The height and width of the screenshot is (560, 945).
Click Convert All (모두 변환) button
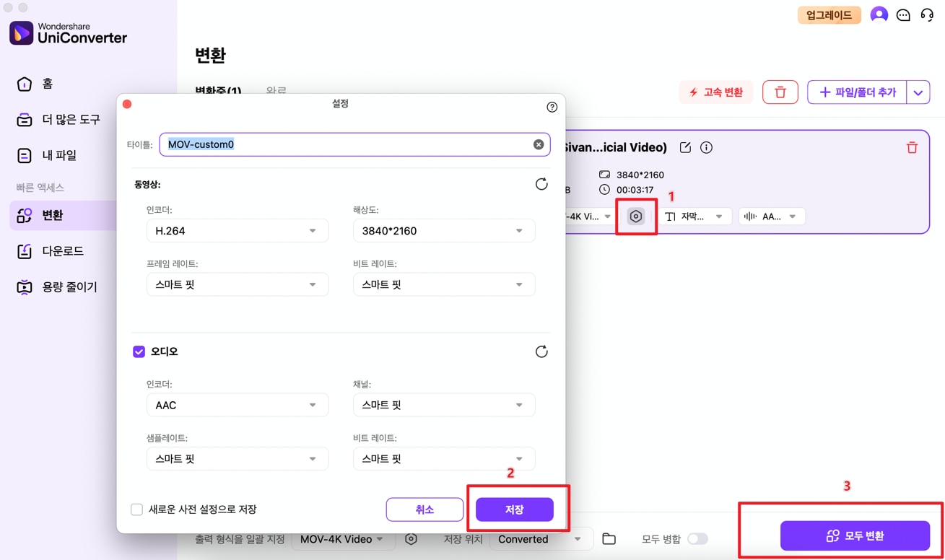tap(855, 536)
